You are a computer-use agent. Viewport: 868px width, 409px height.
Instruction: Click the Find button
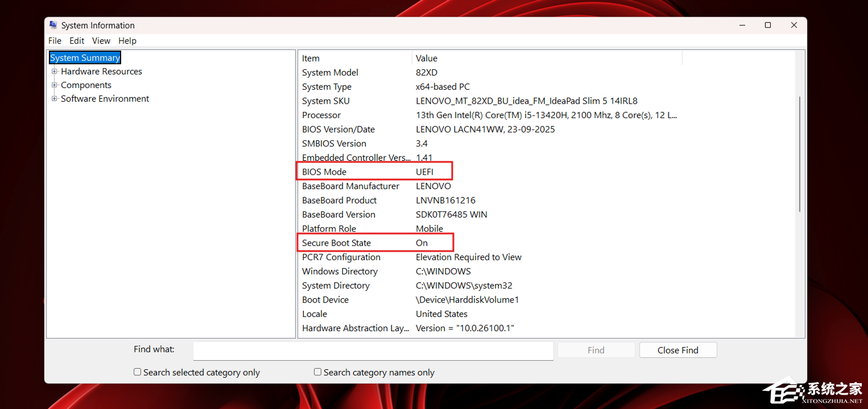(x=596, y=350)
